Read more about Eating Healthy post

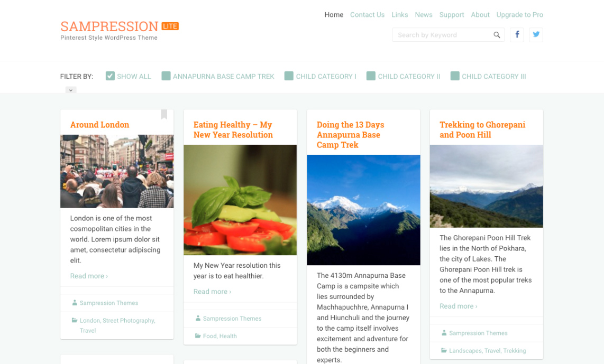click(x=212, y=292)
